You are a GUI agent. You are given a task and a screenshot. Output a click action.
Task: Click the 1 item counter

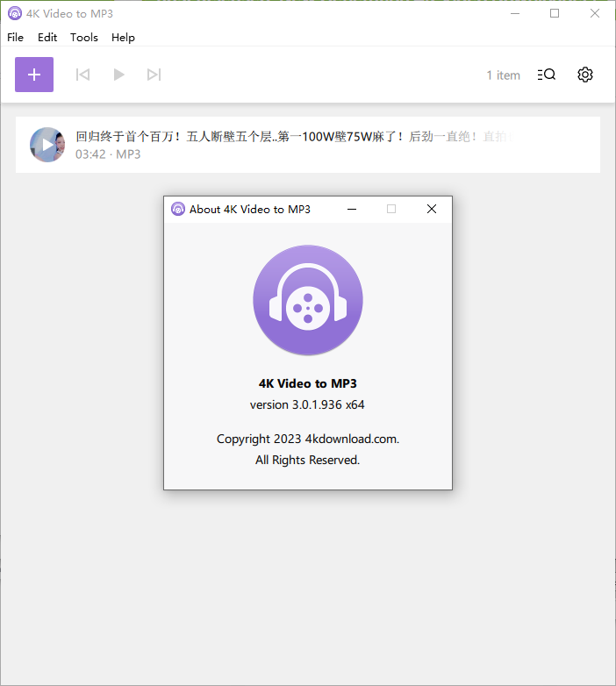[x=503, y=75]
